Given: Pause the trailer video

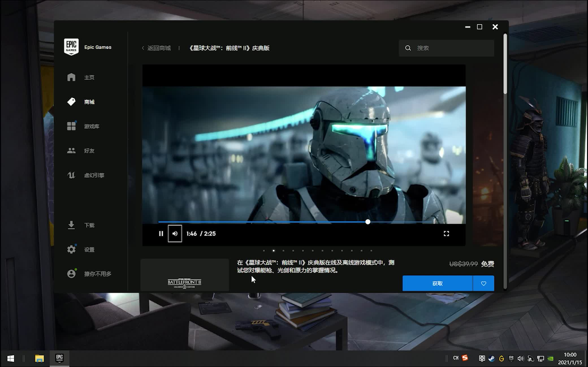Looking at the screenshot, I should pyautogui.click(x=161, y=234).
